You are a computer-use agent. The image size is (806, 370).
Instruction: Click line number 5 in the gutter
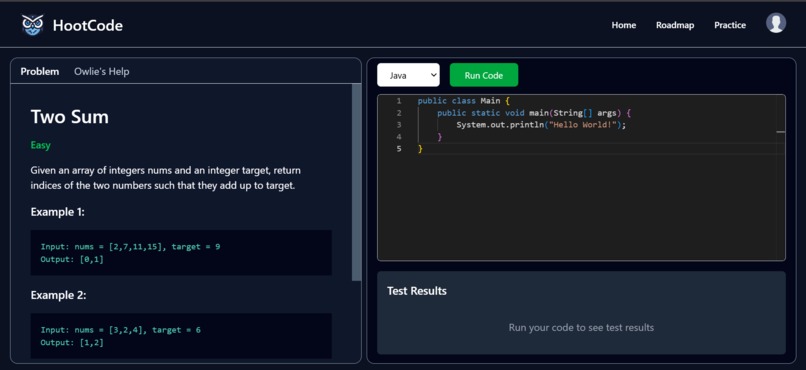point(399,149)
